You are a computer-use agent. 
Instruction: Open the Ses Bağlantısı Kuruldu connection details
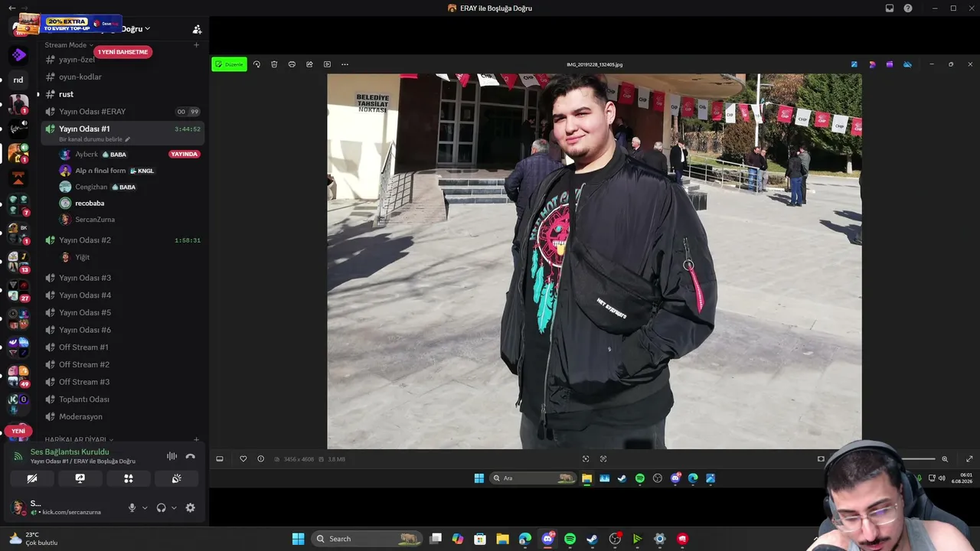coord(70,452)
